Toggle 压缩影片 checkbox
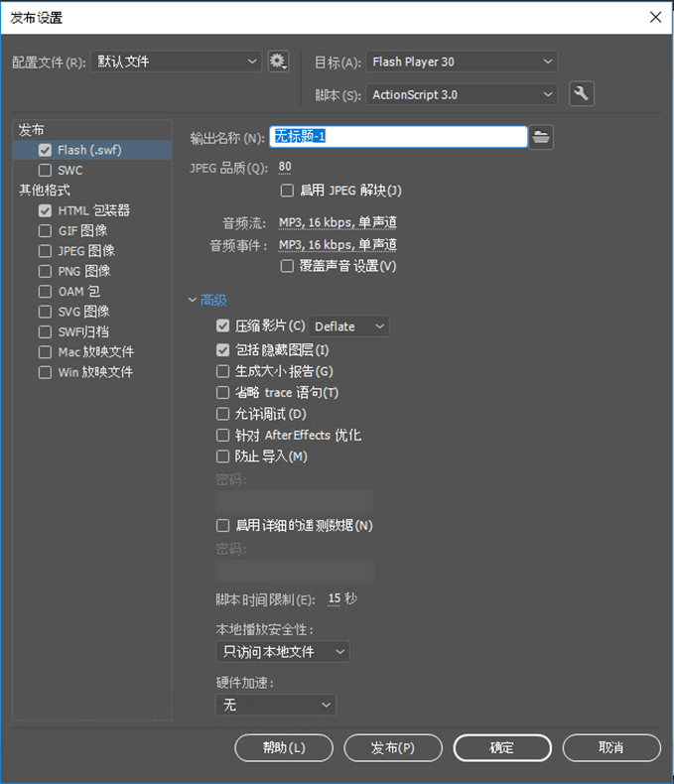Viewport: 674px width, 784px height. pyautogui.click(x=223, y=326)
